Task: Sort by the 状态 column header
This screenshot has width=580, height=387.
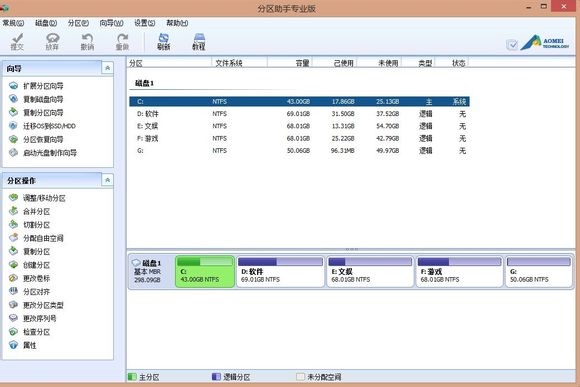Action: 452,63
